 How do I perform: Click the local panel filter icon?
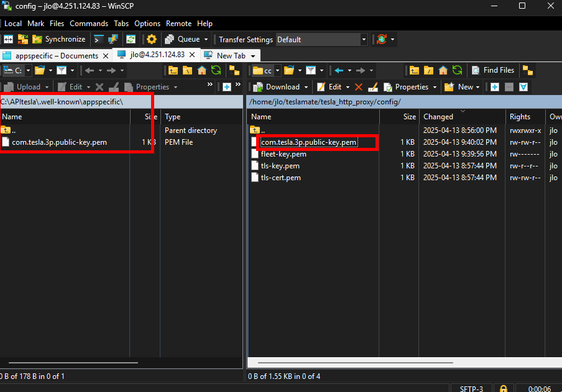pos(62,71)
